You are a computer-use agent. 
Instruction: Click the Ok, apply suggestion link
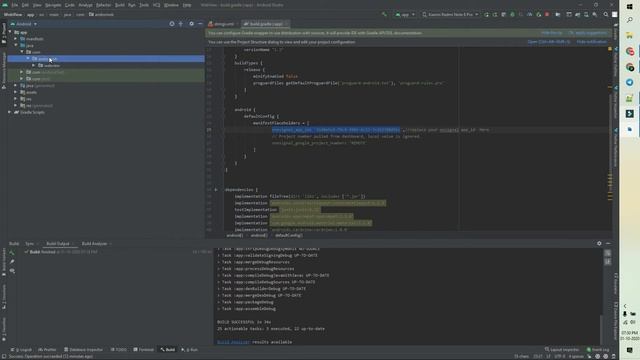588,33
